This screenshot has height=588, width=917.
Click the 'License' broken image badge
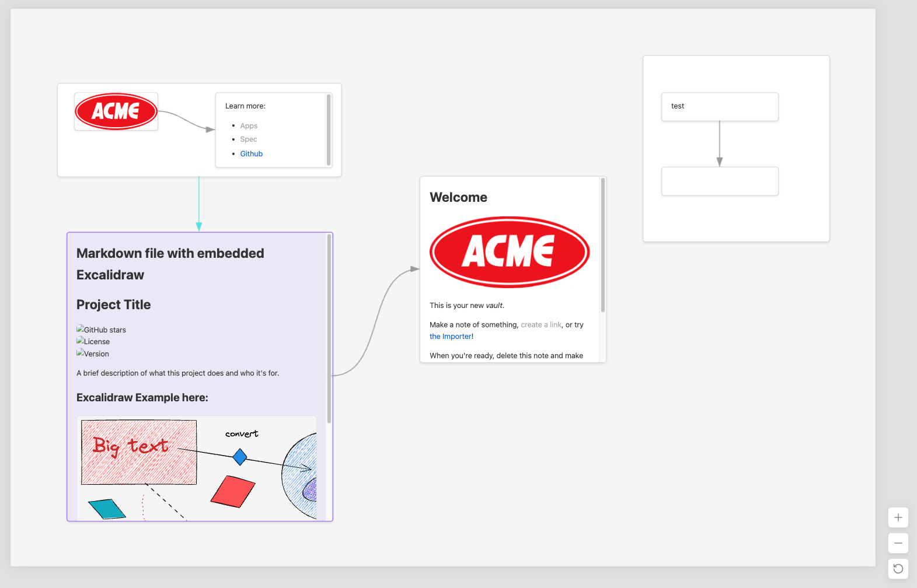tap(93, 341)
